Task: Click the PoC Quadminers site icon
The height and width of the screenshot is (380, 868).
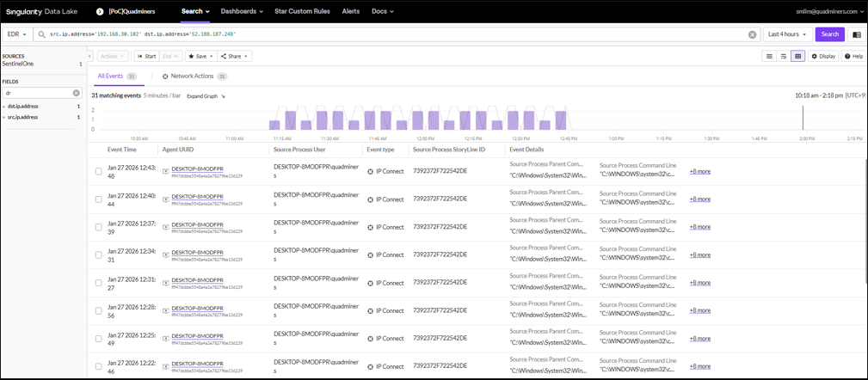Action: 100,11
